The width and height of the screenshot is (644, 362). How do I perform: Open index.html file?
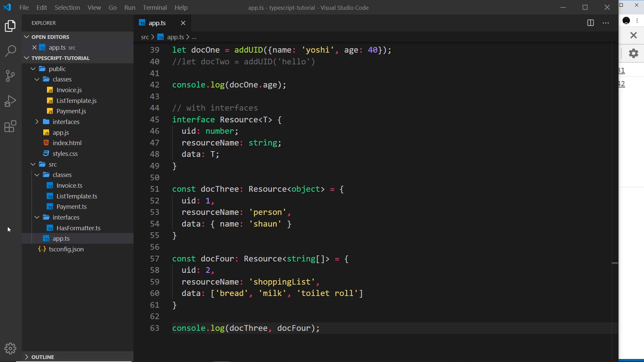pos(67,143)
